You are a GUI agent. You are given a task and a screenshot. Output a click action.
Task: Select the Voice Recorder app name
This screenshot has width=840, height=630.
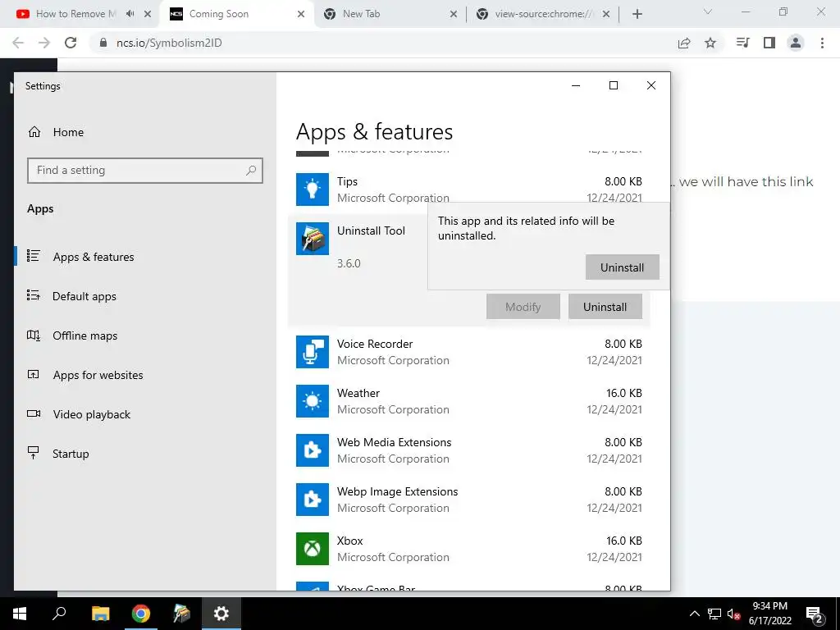point(375,344)
